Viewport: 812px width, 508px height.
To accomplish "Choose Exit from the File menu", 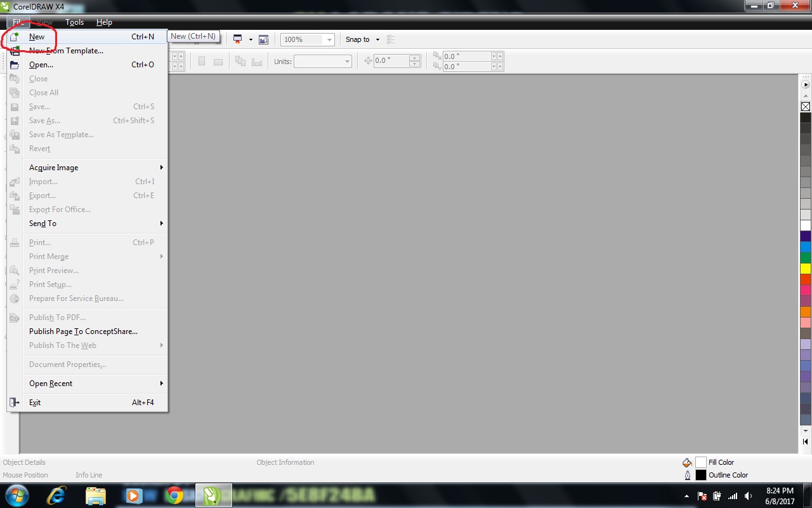I will (x=87, y=403).
